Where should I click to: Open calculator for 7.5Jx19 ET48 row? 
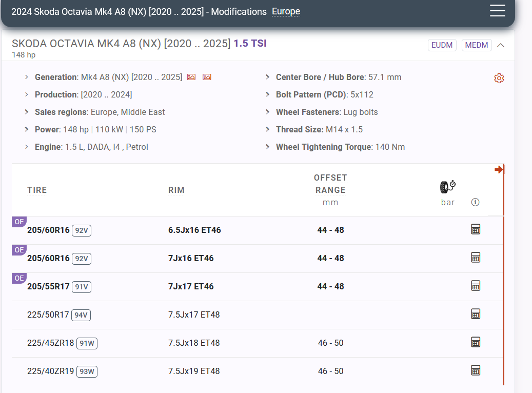coord(476,370)
